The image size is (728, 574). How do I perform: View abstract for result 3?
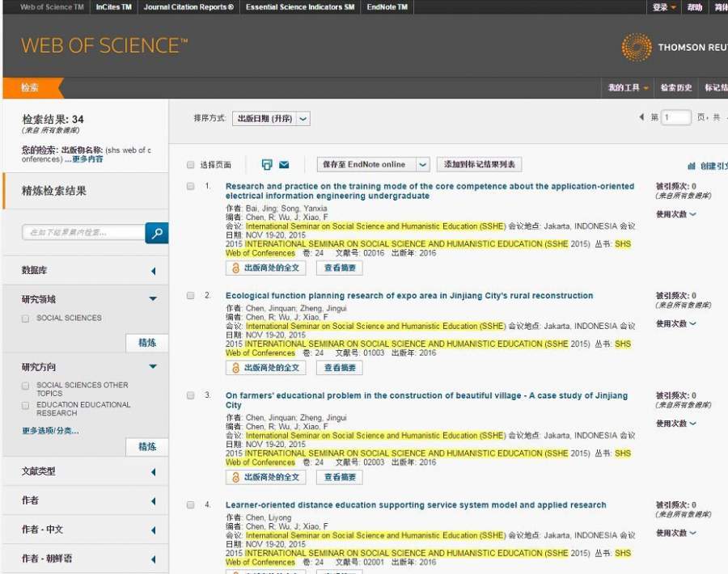[x=340, y=477]
